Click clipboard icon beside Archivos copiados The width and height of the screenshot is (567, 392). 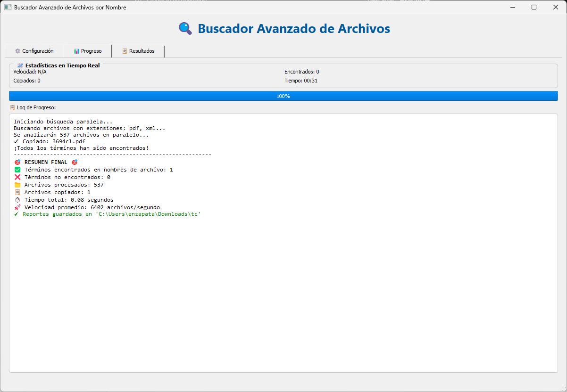pos(17,192)
